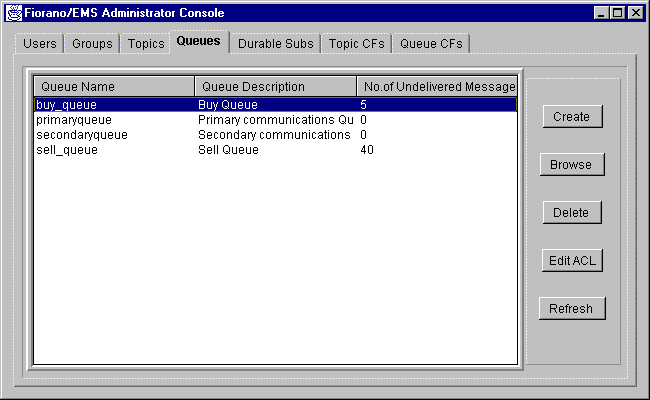The image size is (650, 400).
Task: Refresh the queue list
Action: click(x=571, y=309)
